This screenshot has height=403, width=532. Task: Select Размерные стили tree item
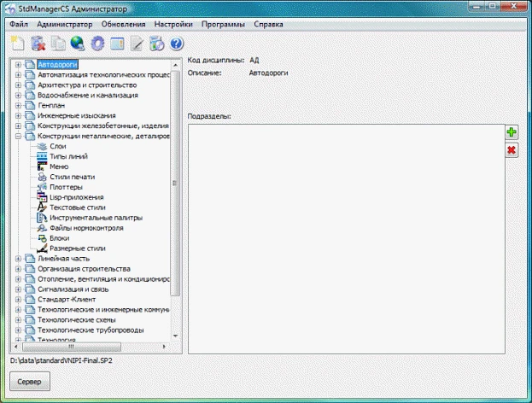tap(77, 248)
